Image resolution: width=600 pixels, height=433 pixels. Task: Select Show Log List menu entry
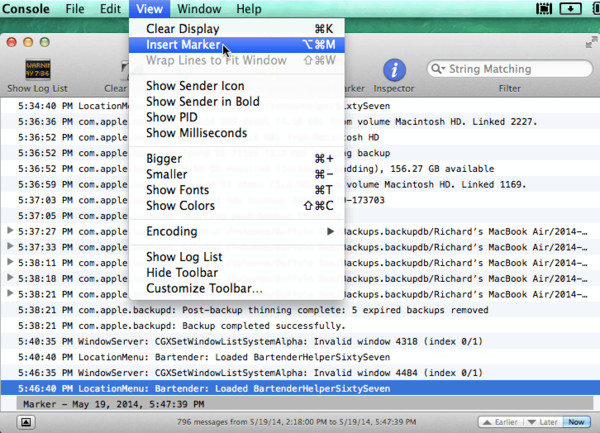click(237, 257)
